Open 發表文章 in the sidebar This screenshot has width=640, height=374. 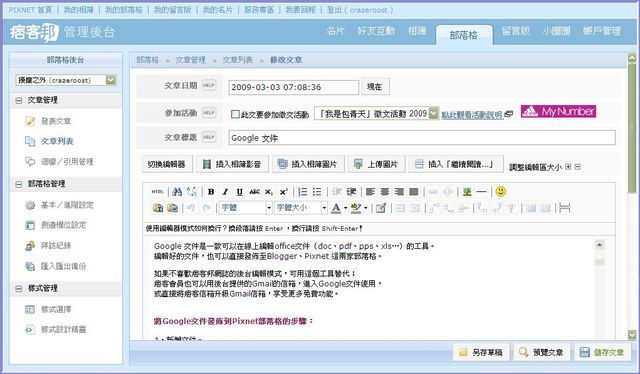click(x=56, y=121)
